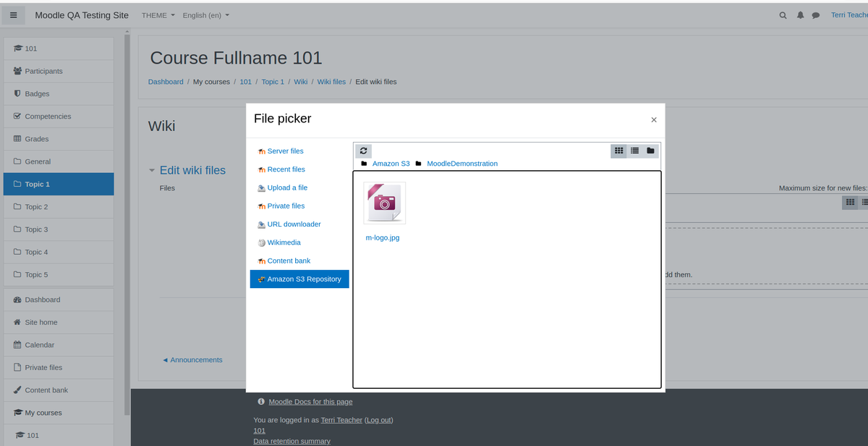Open the messages speech bubble icon
Screen dimensions: 868x446
coord(816,15)
